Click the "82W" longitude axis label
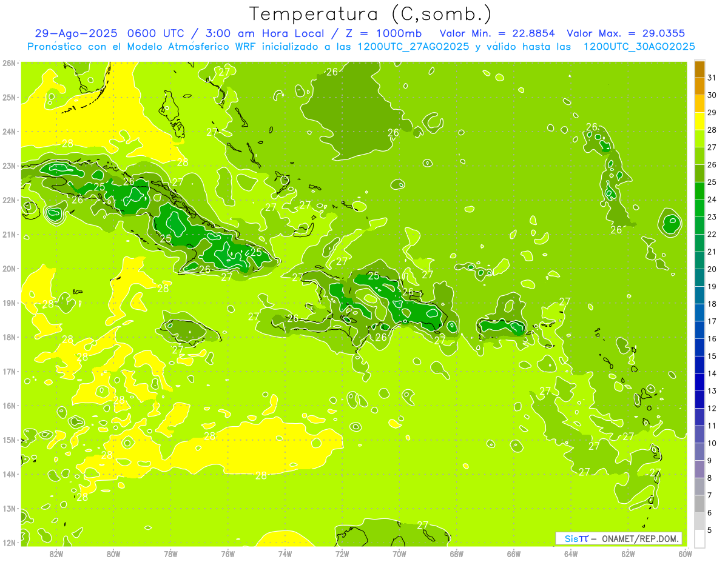The image size is (728, 562). [56, 554]
